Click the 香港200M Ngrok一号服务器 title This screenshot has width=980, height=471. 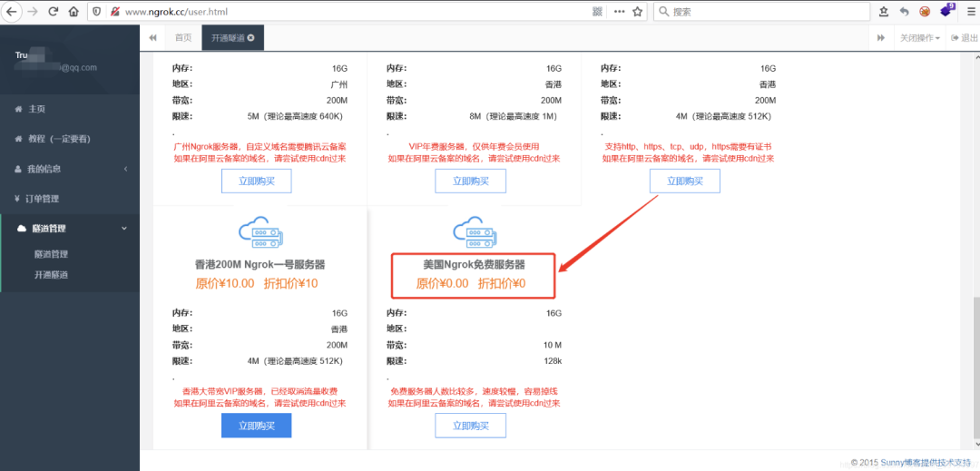coord(260,265)
